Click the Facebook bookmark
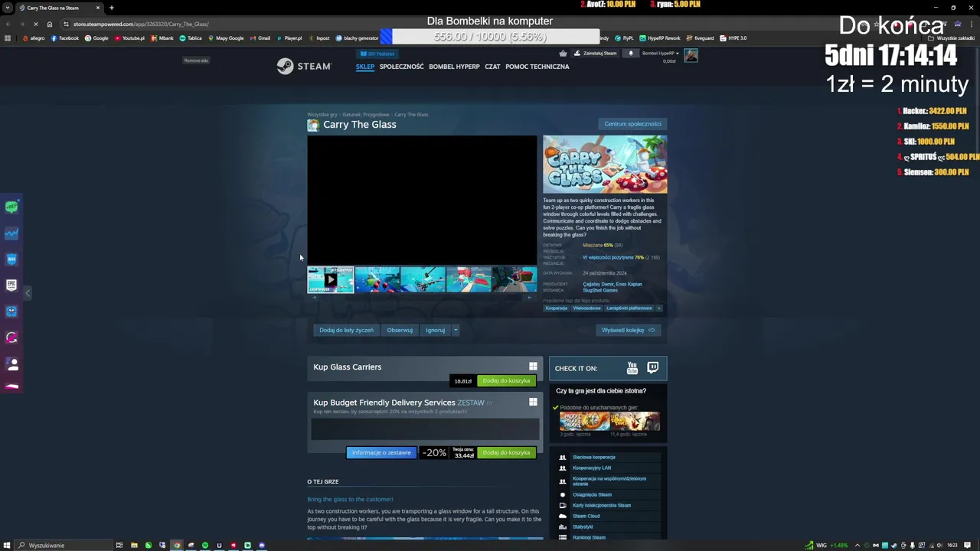Image resolution: width=980 pixels, height=551 pixels. [65, 38]
